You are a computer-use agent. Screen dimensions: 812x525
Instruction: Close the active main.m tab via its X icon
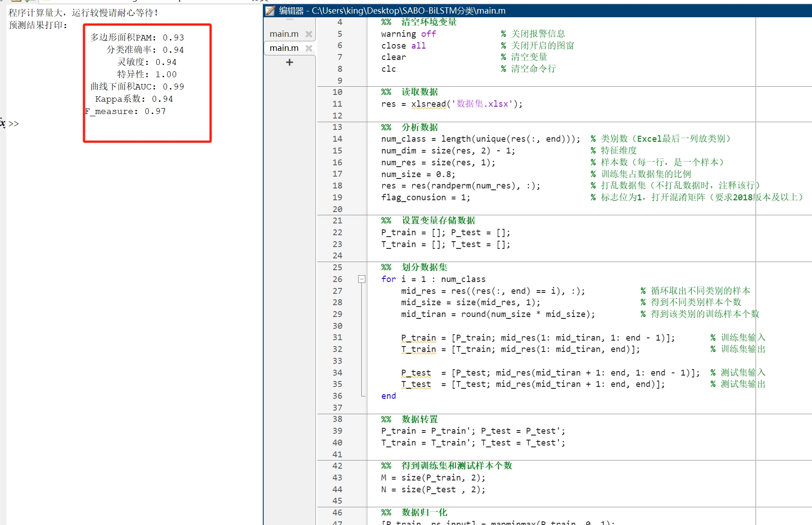click(x=309, y=48)
